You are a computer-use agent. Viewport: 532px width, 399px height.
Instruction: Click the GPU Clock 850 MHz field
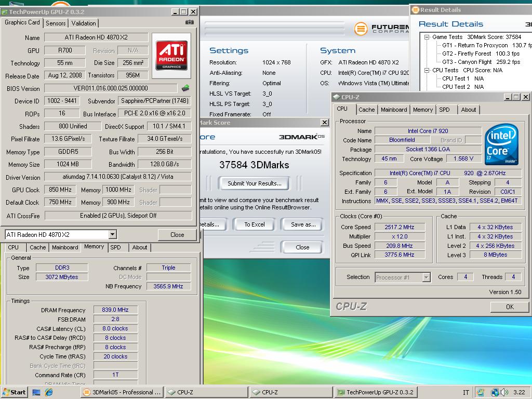[60, 190]
